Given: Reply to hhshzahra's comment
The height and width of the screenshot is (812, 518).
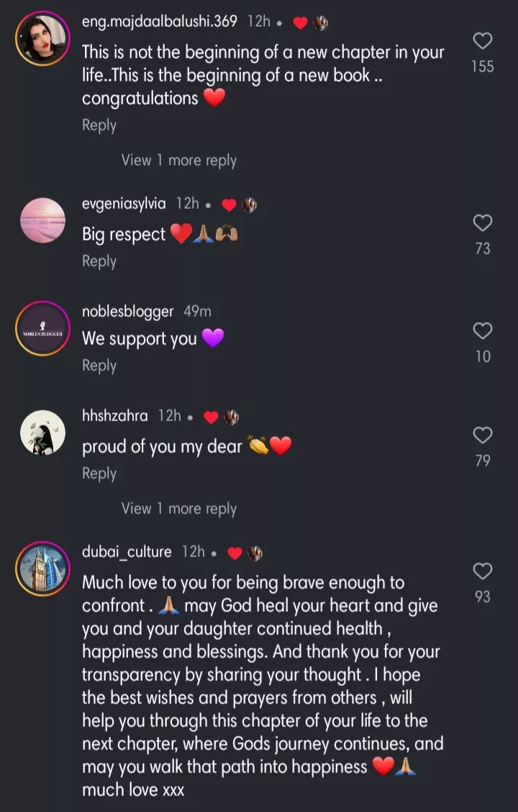Looking at the screenshot, I should point(99,473).
